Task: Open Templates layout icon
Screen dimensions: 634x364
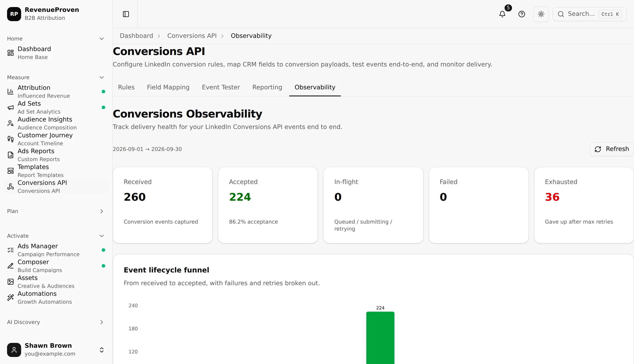Action: click(11, 171)
